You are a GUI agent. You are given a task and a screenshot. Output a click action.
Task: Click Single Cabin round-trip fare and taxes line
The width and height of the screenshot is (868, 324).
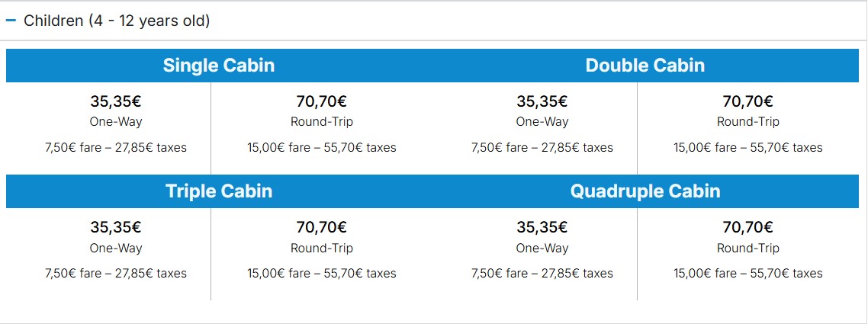[x=321, y=148]
